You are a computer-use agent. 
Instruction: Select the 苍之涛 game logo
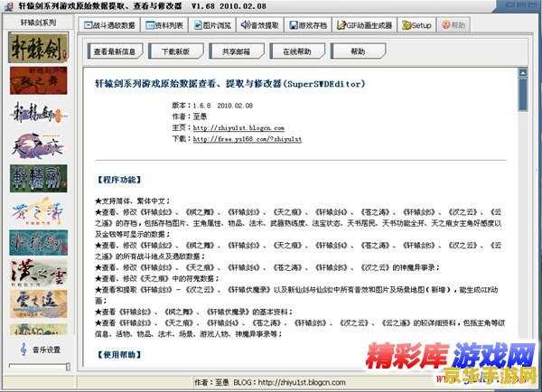pyautogui.click(x=38, y=210)
